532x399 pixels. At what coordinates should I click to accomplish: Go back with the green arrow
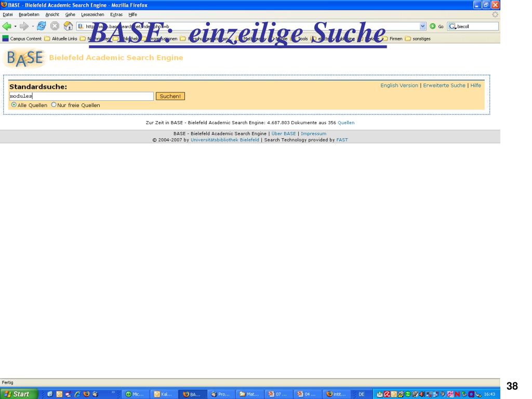(6, 26)
